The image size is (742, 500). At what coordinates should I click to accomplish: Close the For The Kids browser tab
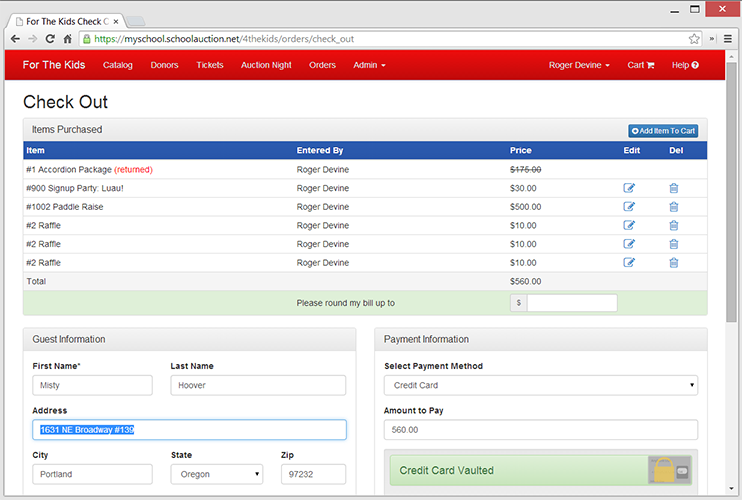115,21
